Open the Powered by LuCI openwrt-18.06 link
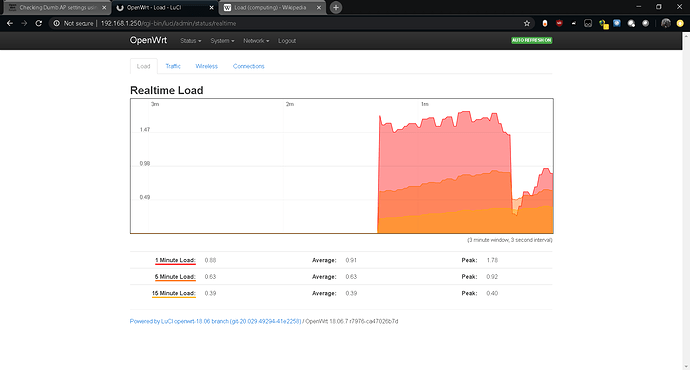The height and width of the screenshot is (370, 690). coord(216,321)
